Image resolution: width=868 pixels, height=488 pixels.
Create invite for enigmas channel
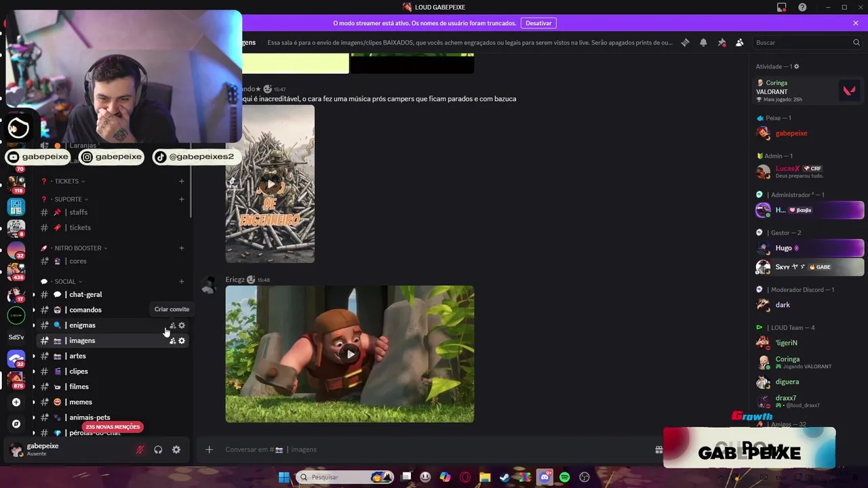point(172,325)
